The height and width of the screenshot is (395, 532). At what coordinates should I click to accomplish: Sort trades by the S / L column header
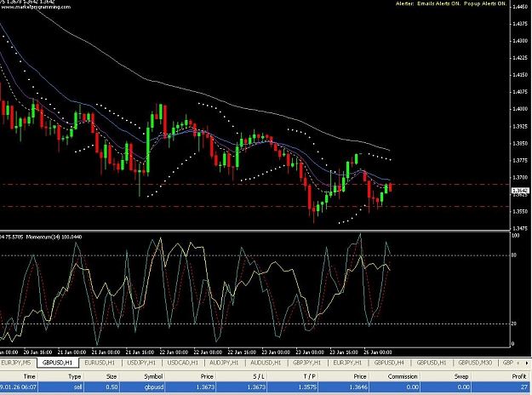(x=242, y=376)
